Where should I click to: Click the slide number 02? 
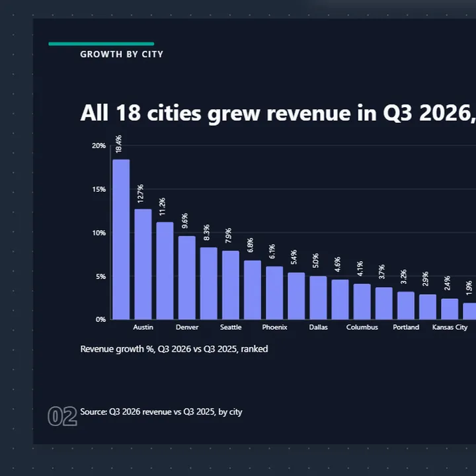(62, 416)
